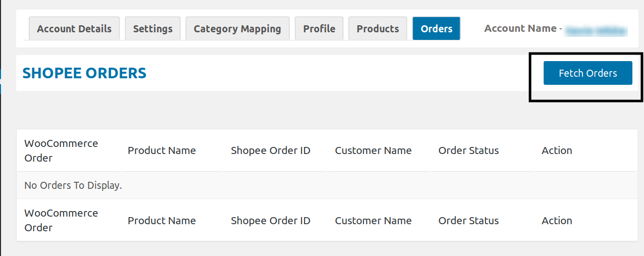Image resolution: width=644 pixels, height=256 pixels.
Task: Select the Products tab
Action: click(378, 28)
